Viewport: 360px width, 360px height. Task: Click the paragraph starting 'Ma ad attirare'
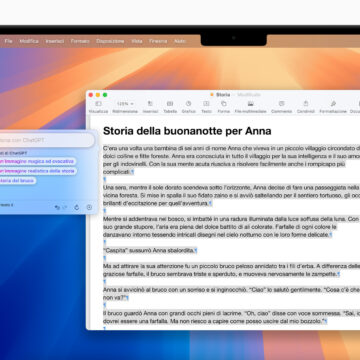pyautogui.click(x=231, y=270)
